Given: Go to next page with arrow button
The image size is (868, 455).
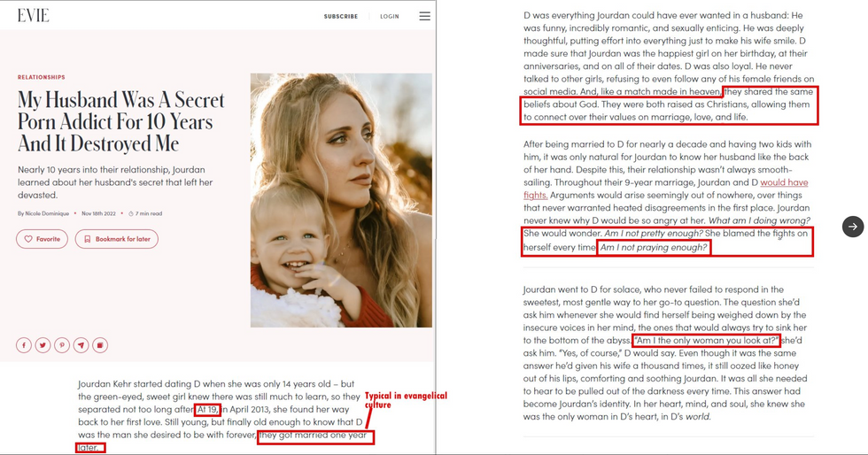Looking at the screenshot, I should click(852, 227).
